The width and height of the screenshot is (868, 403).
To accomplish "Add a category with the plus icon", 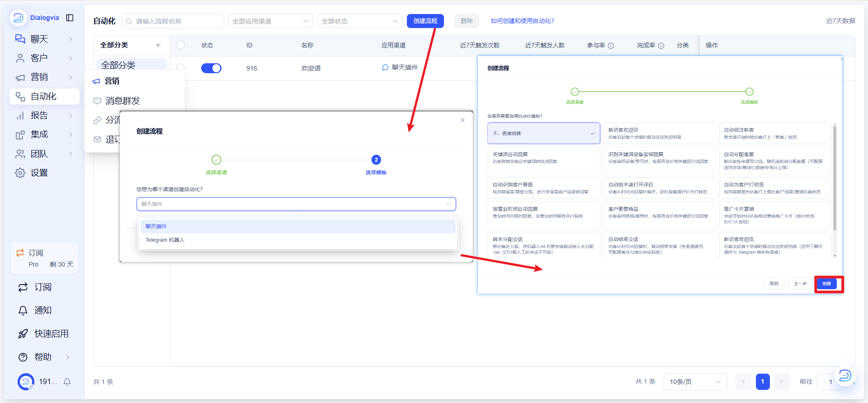I will [158, 45].
